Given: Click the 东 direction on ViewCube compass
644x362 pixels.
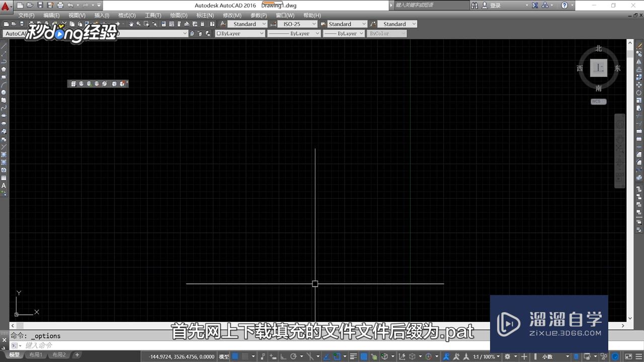Looking at the screenshot, I should click(617, 68).
